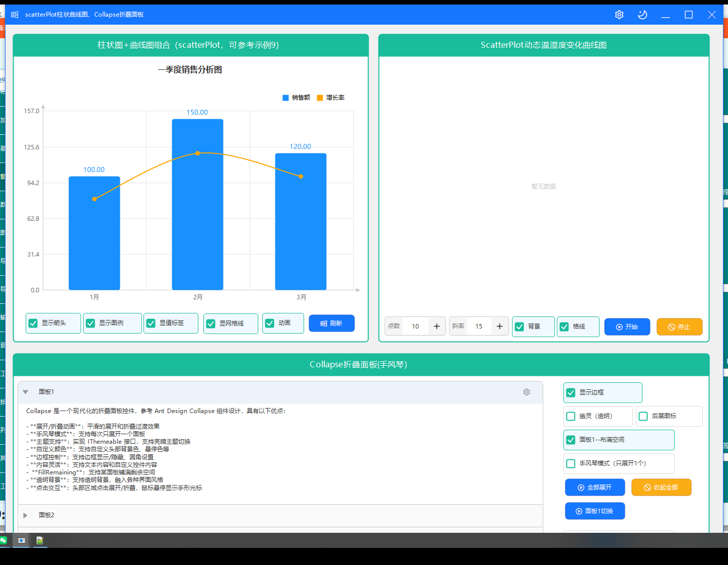Click the ScatterPlot动态温湿度变化曲线图 header

click(x=544, y=45)
